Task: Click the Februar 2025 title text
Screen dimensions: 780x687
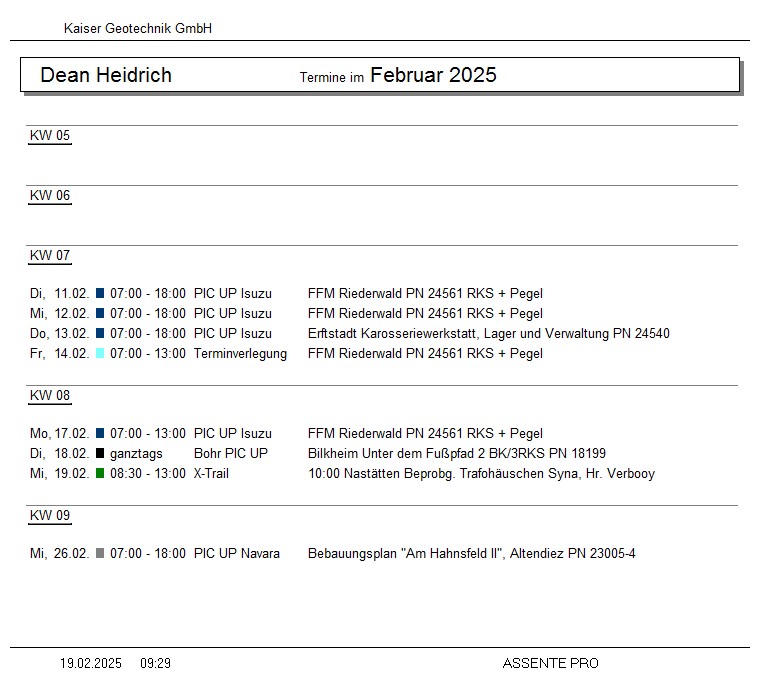Action: (433, 75)
